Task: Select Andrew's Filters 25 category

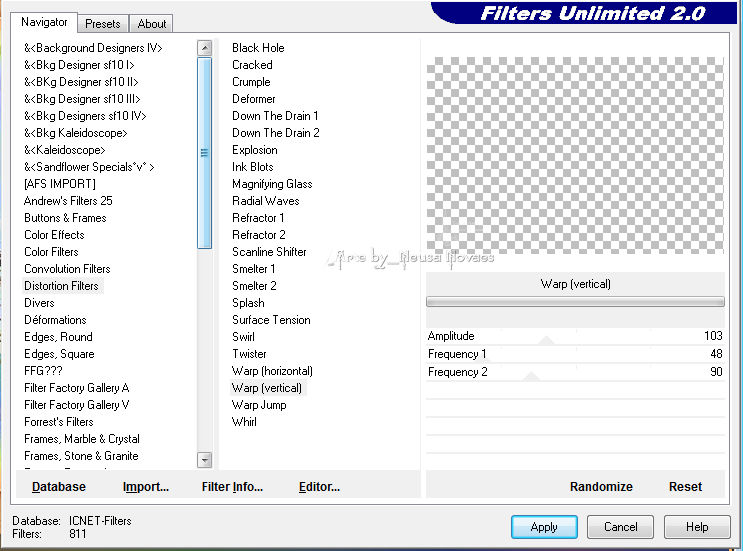Action: [68, 201]
